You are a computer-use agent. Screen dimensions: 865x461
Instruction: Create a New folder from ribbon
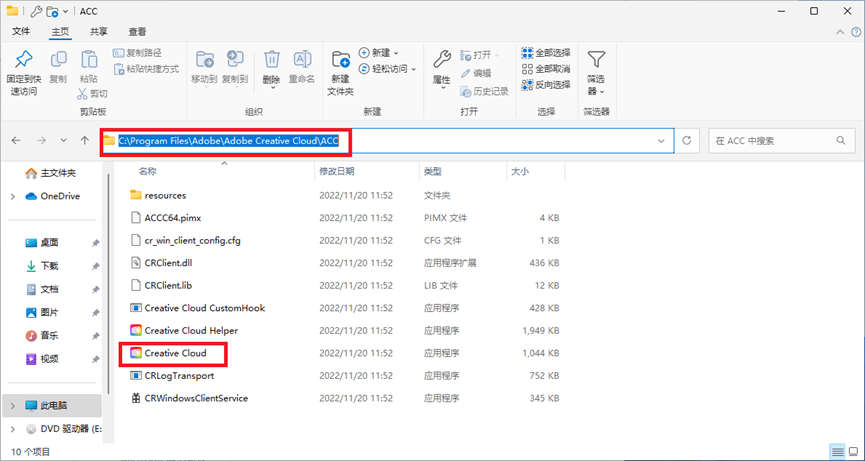[340, 72]
